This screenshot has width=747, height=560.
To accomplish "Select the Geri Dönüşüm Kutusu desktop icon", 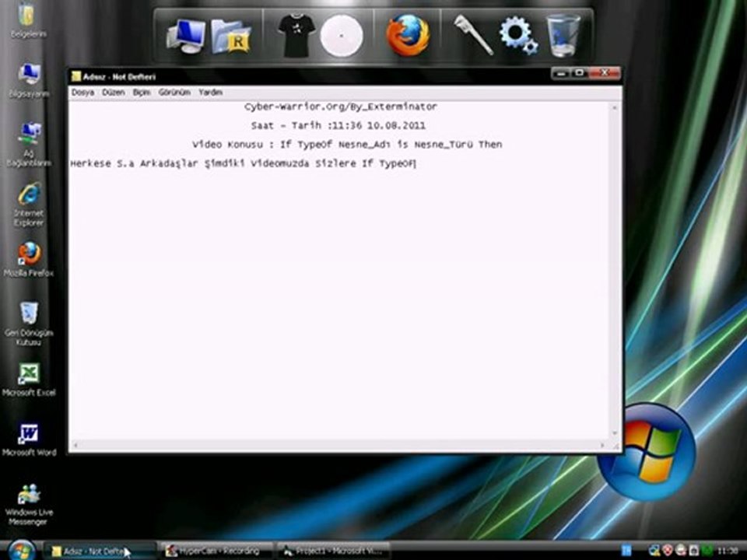I will pyautogui.click(x=29, y=324).
